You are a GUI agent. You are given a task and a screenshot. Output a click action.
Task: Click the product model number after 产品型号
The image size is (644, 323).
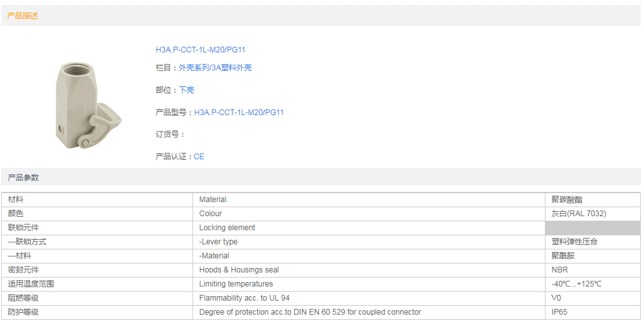point(239,113)
